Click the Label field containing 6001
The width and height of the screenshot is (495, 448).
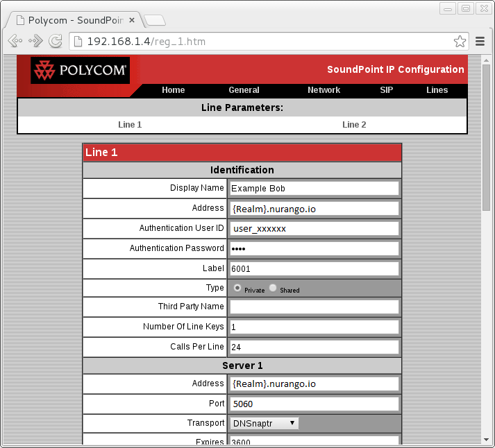point(314,269)
